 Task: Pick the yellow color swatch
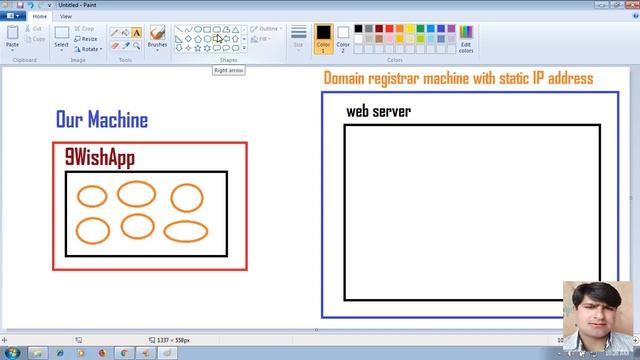coord(410,28)
